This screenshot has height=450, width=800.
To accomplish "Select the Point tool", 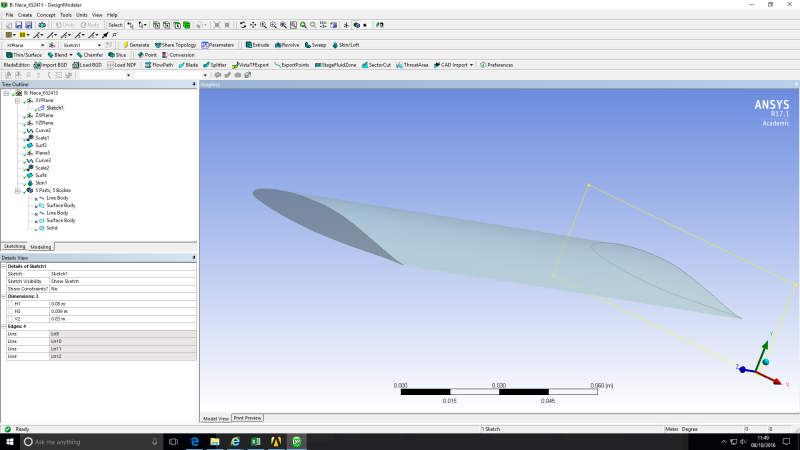I will point(147,55).
